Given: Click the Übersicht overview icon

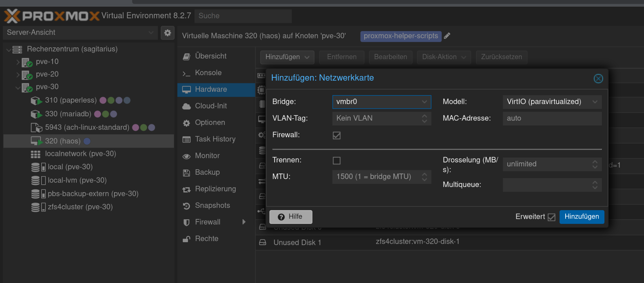Looking at the screenshot, I should pos(186,57).
